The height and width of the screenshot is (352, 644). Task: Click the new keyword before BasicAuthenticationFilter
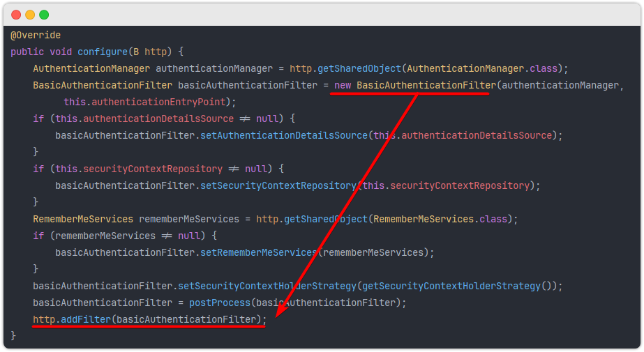click(343, 85)
